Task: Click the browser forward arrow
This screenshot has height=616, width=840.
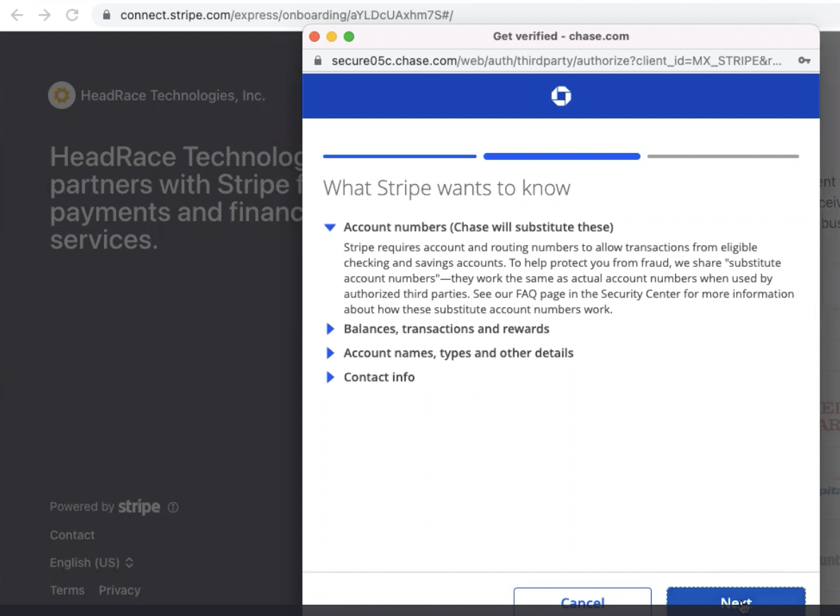Action: pos(45,15)
